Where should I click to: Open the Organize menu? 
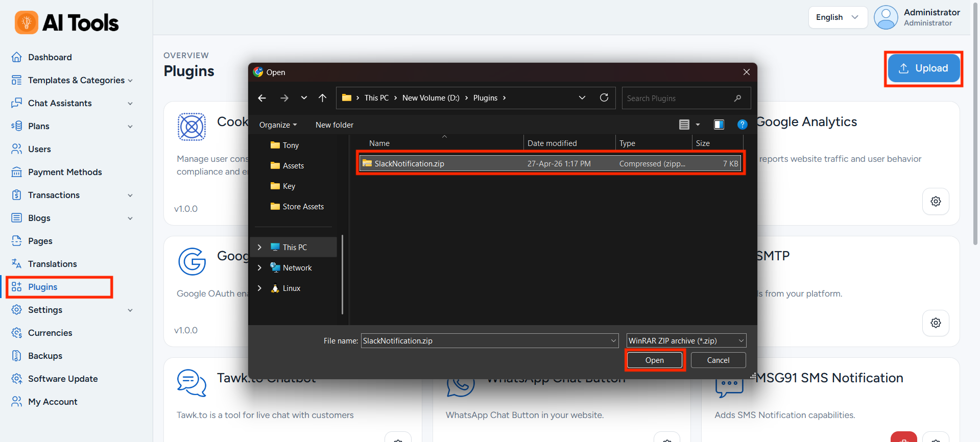pyautogui.click(x=278, y=125)
